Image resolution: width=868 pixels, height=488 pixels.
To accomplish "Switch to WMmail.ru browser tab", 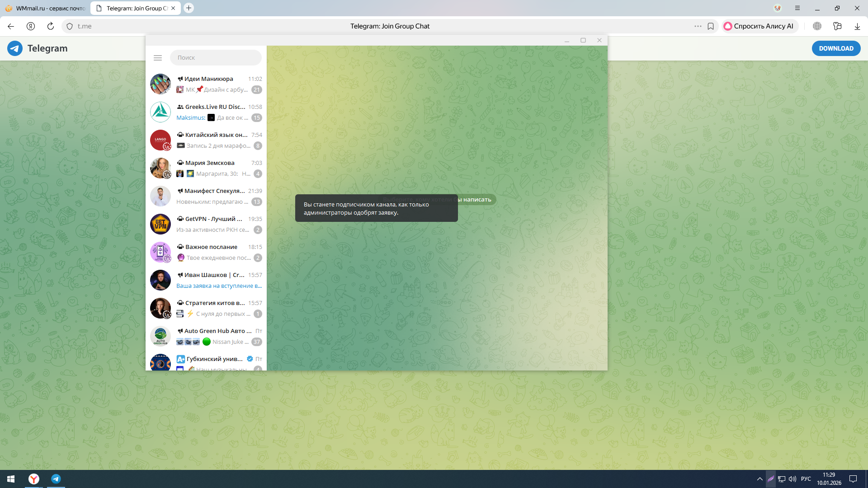I will (x=45, y=8).
